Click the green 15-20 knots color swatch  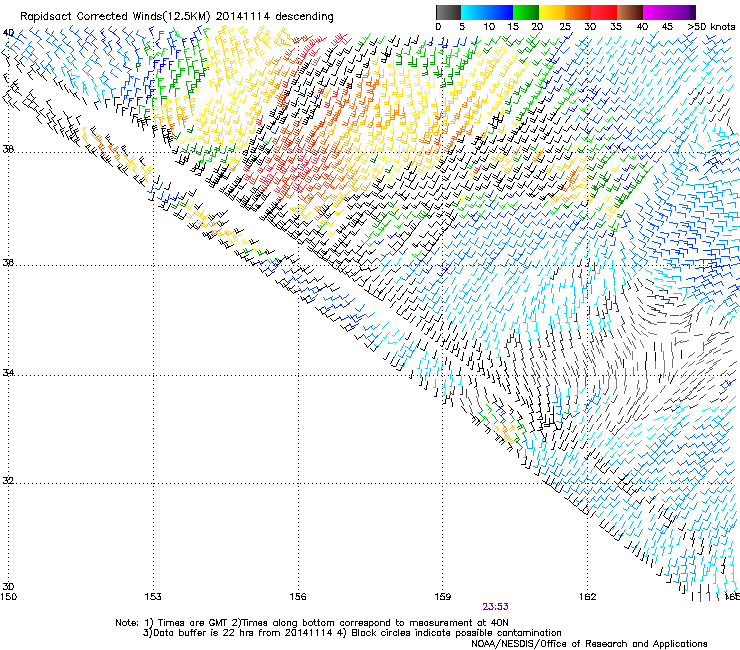coord(526,12)
